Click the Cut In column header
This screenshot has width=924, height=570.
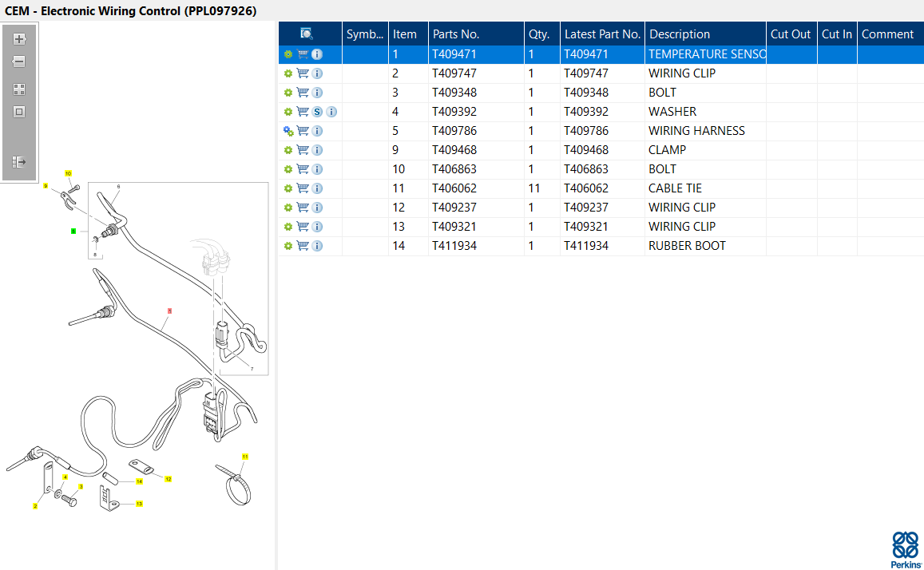(x=837, y=34)
